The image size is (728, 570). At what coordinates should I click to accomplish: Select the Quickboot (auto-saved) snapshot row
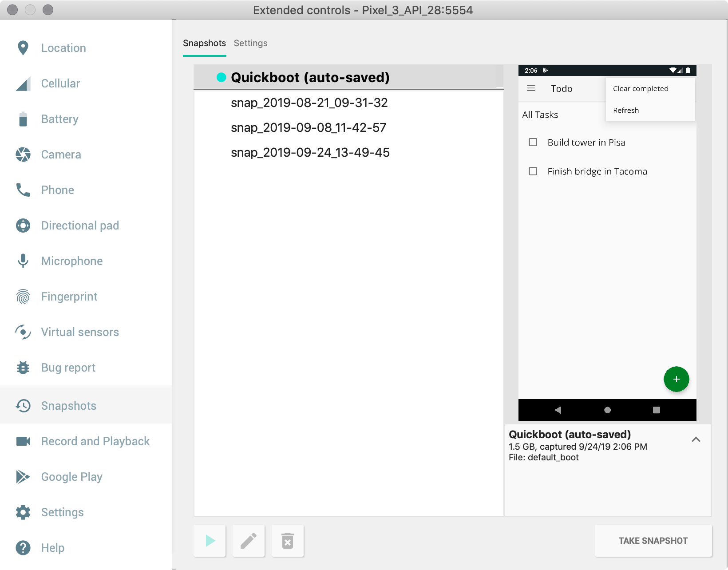310,77
